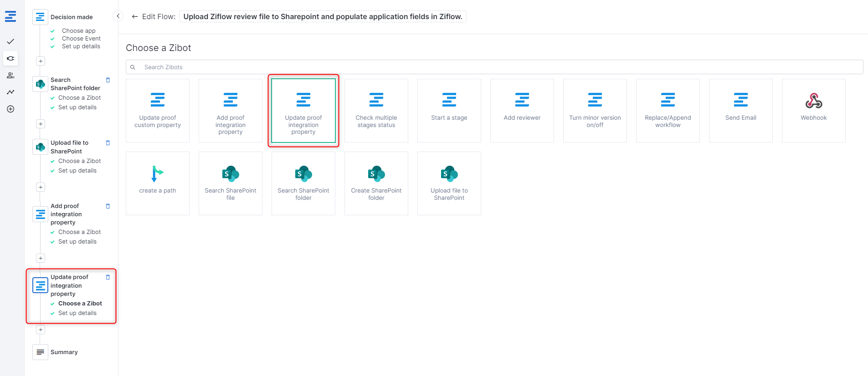Delete the Add proof integration property step
Screen dimensions: 868x376
pos(108,206)
